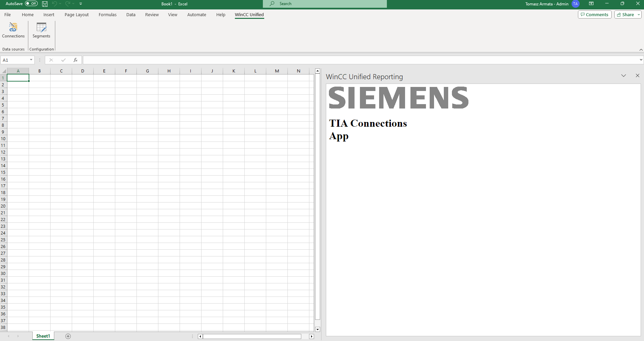This screenshot has width=644, height=341.
Task: Click the Name Box showing A1
Action: point(15,60)
